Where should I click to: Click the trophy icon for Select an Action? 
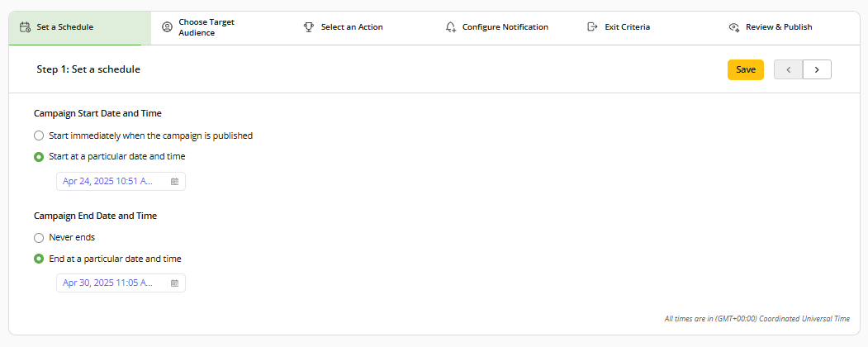coord(309,27)
